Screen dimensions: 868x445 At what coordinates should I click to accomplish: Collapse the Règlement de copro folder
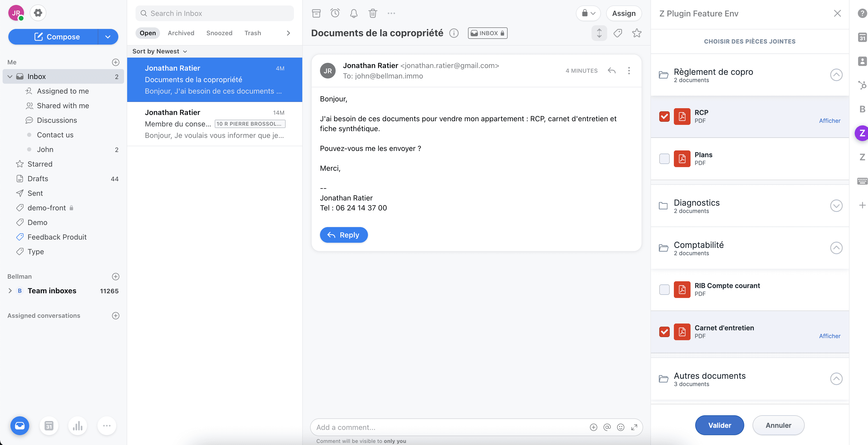click(836, 75)
